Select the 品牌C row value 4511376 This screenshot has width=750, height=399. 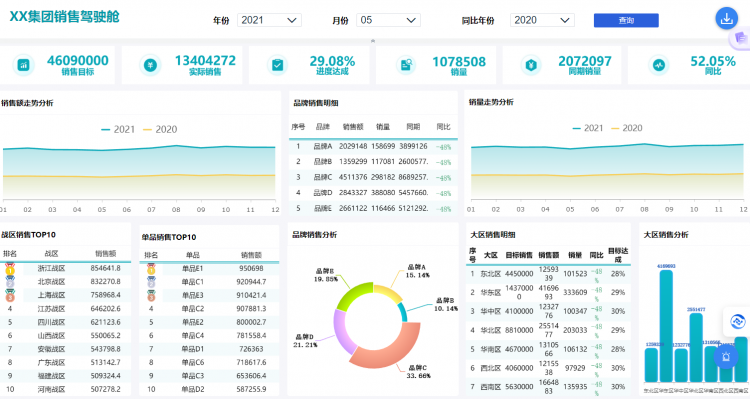tap(353, 177)
